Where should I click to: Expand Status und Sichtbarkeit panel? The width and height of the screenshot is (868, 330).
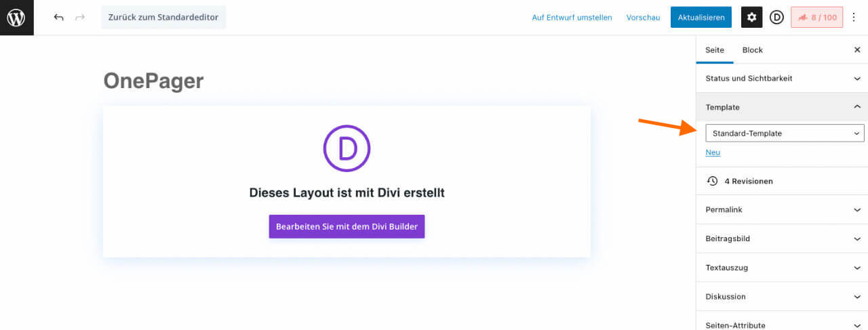coord(782,79)
